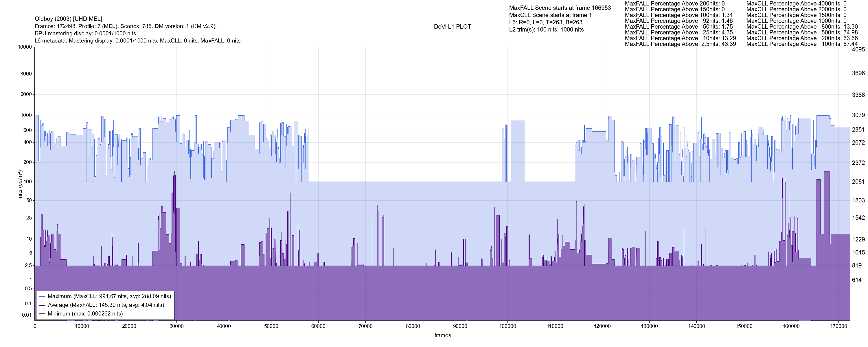Click the 170000 tick on the frames axis
The height and width of the screenshot is (347, 868).
(x=838, y=326)
